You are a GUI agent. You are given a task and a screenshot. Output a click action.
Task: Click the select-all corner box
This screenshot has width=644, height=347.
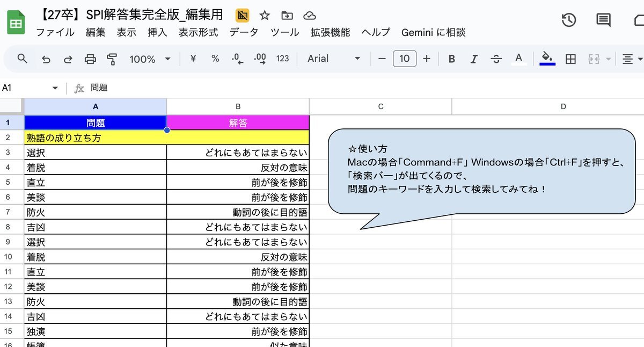point(12,106)
